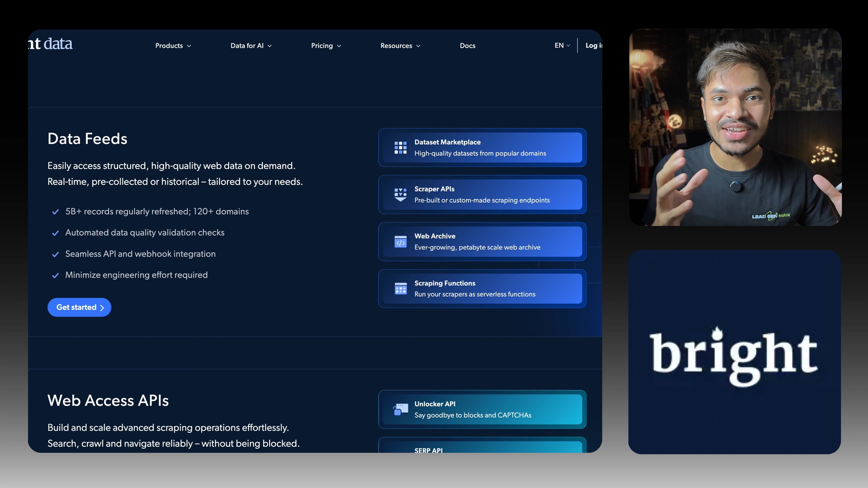
Task: Click the Dataset Marketplace grid icon
Action: pyautogui.click(x=400, y=148)
